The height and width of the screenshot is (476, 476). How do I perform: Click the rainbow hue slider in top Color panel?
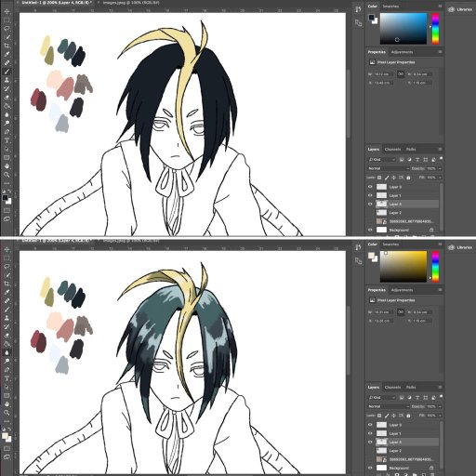point(435,29)
